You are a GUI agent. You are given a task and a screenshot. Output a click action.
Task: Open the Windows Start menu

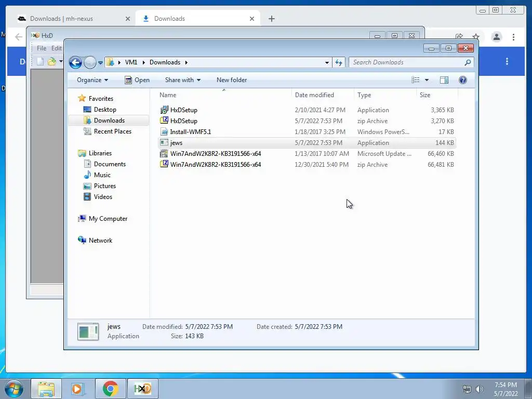14,389
